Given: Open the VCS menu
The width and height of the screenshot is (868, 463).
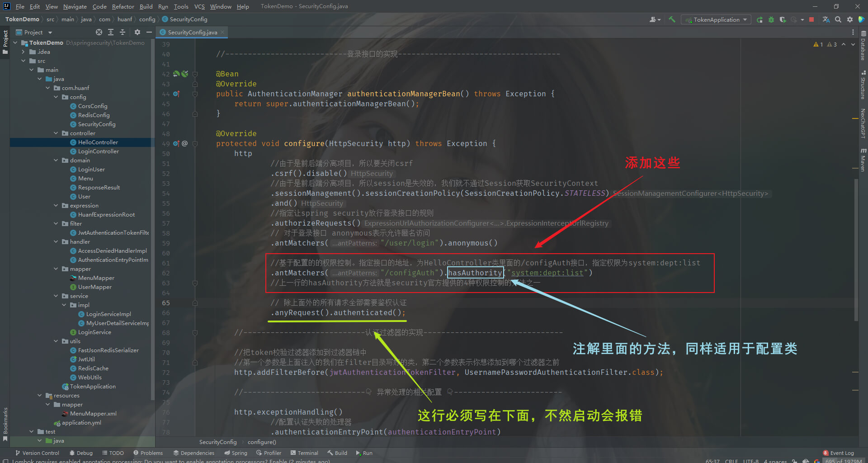Looking at the screenshot, I should click(199, 6).
